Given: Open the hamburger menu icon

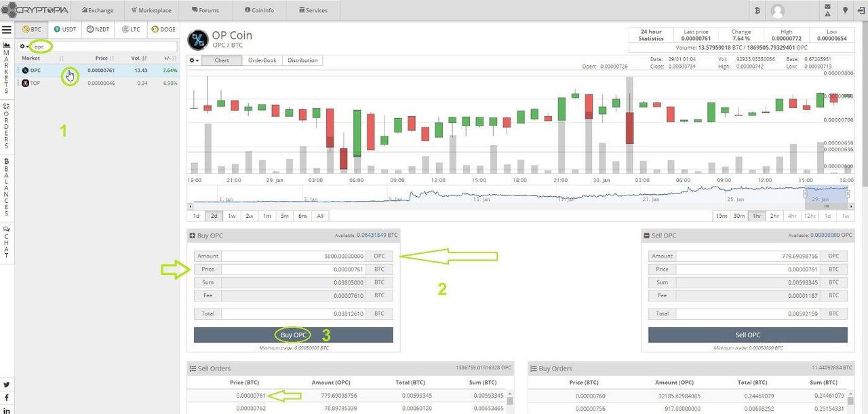Looking at the screenshot, I should tap(7, 30).
